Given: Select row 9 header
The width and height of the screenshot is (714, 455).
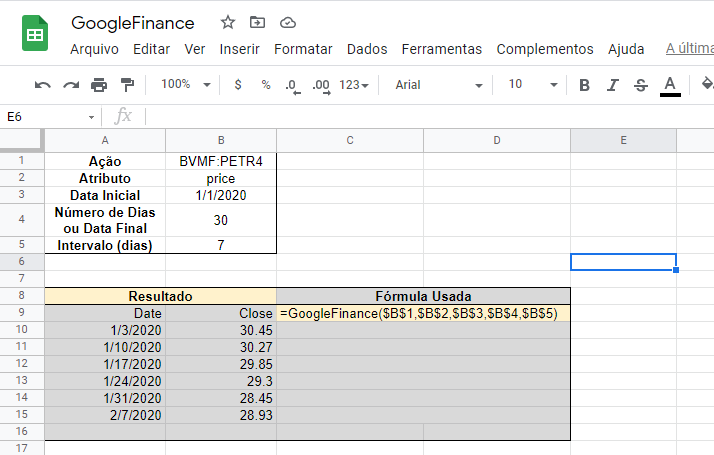Looking at the screenshot, I should pyautogui.click(x=21, y=312).
